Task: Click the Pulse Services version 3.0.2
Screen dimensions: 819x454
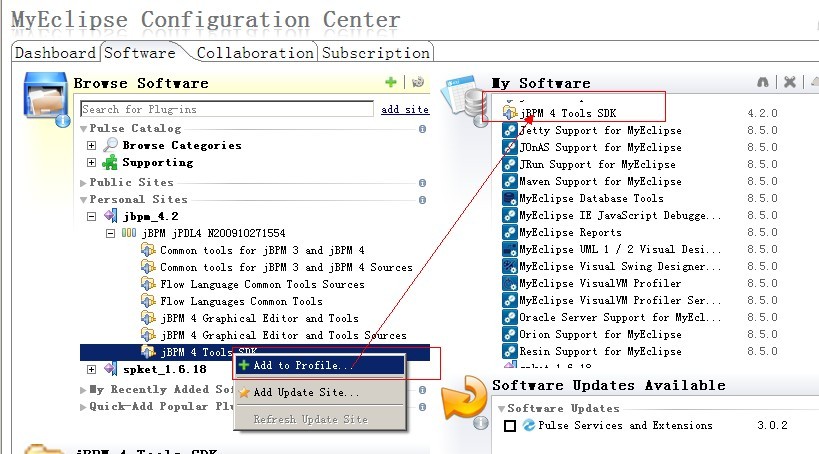Action: (x=773, y=425)
